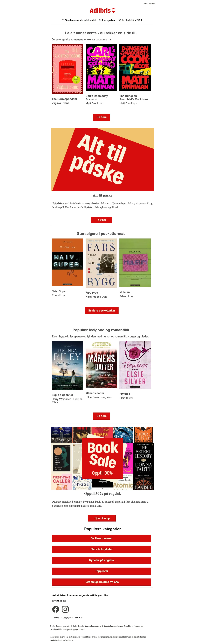This screenshot has width=205, height=644.
Task: Click checkmark icon beside Nordens største bokhandel
Action: point(63,20)
